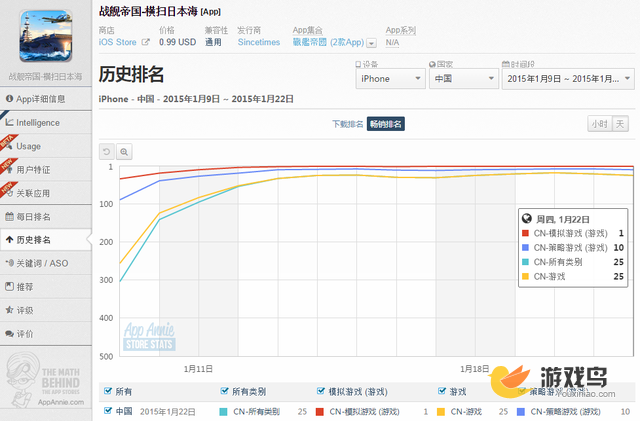640x421 pixels.
Task: Click the chart magnifier zoom icon
Action: point(124,151)
